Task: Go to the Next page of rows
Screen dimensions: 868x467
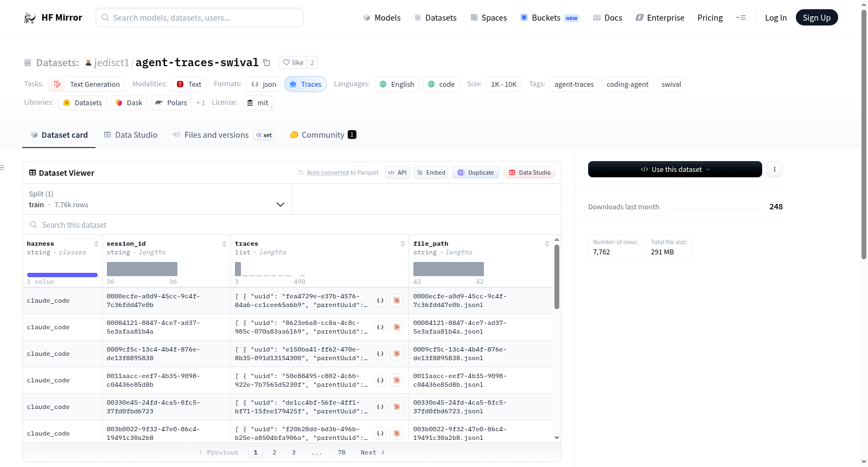Action: coord(373,452)
